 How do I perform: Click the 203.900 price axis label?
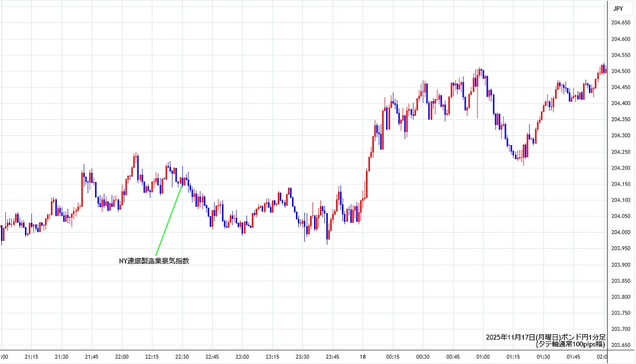[621, 265]
